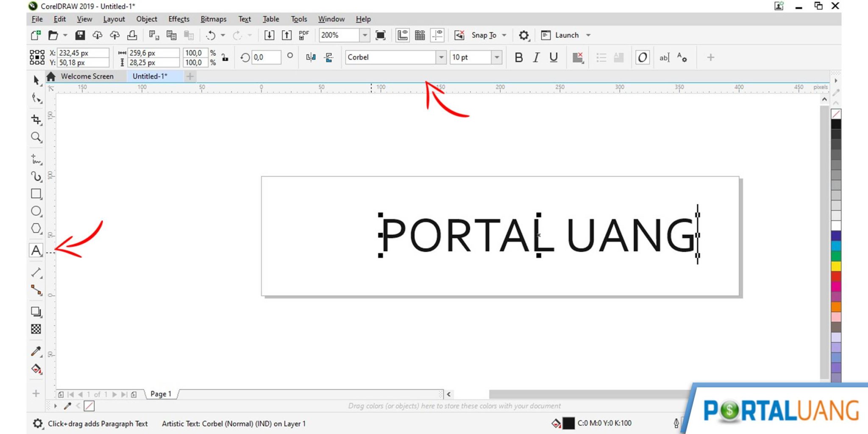868x434 pixels.
Task: Switch to the Welcome Screen tab
Action: tap(87, 76)
